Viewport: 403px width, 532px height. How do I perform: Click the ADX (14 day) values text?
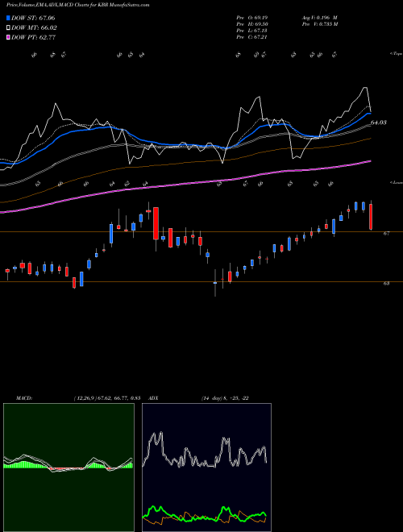tap(225, 398)
